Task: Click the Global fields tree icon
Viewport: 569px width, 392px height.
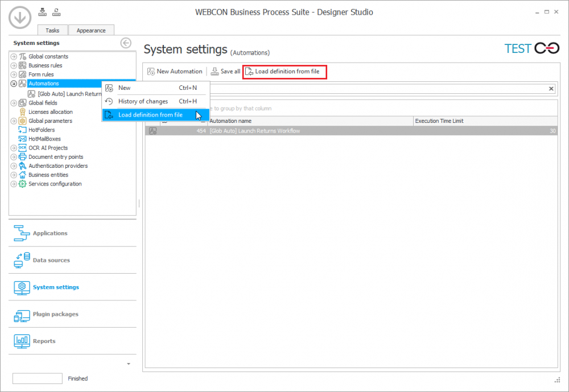Action: point(23,103)
